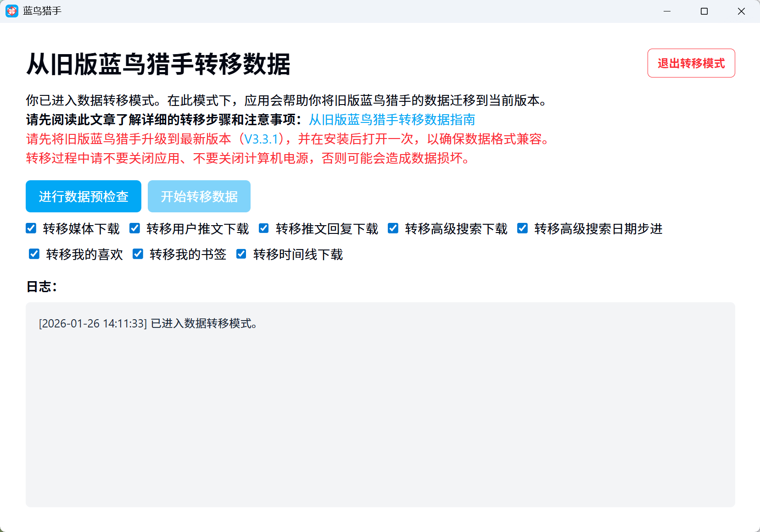Disable the 转移推文回复下载 checkbox
Viewport: 760px width, 532px height.
[x=264, y=228]
